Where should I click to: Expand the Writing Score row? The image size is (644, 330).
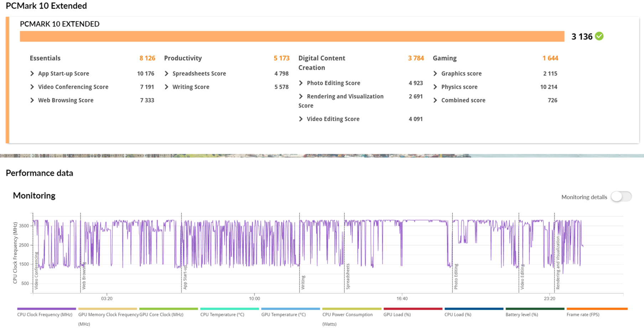coord(166,87)
